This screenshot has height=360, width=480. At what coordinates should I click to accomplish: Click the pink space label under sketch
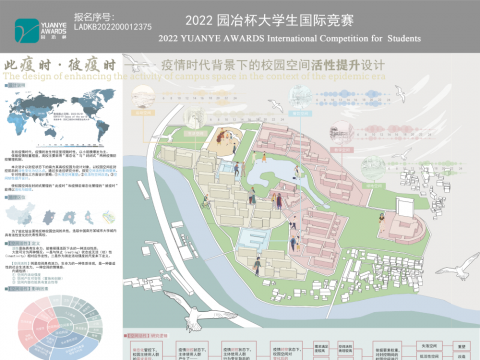pyautogui.click(x=342, y=150)
